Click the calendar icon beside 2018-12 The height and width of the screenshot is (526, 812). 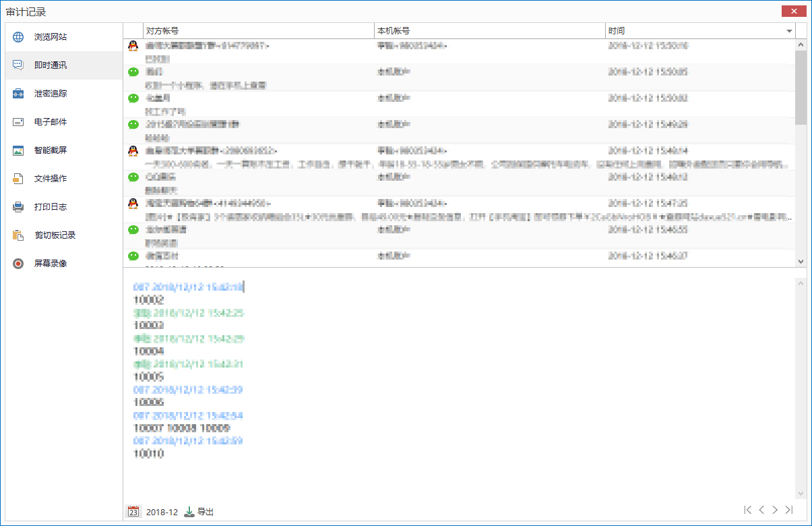pos(133,512)
